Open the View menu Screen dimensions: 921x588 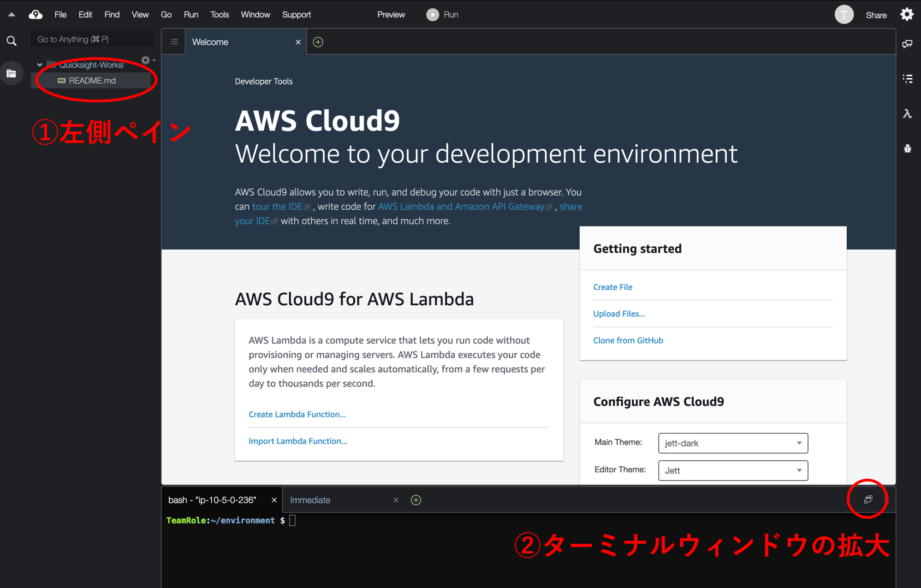click(140, 15)
